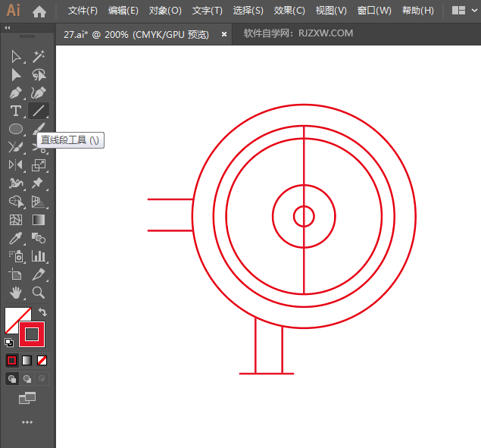The width and height of the screenshot is (481, 448).
Task: Activate the Type tool
Action: (15, 111)
